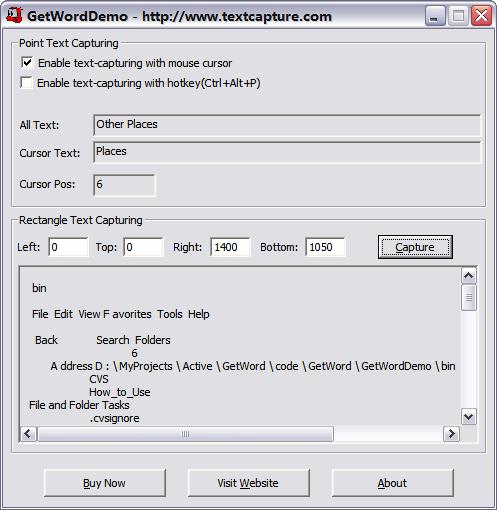
Task: Click the left arrow of horizontal scrollbar
Action: click(28, 434)
